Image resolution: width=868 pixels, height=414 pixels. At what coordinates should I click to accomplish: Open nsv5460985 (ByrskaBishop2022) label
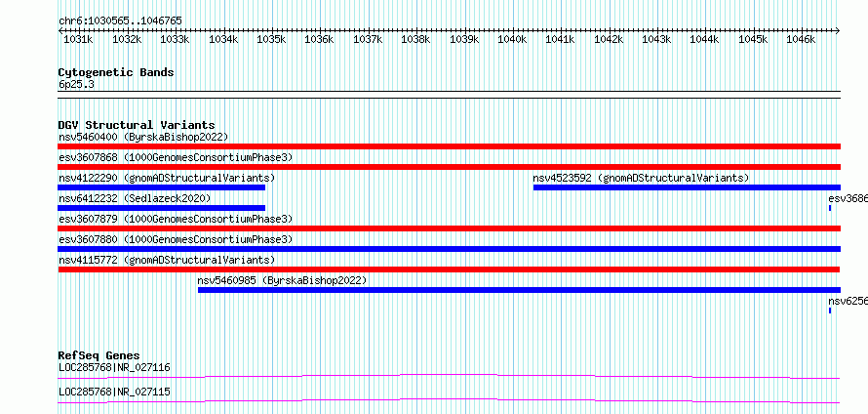tap(282, 280)
